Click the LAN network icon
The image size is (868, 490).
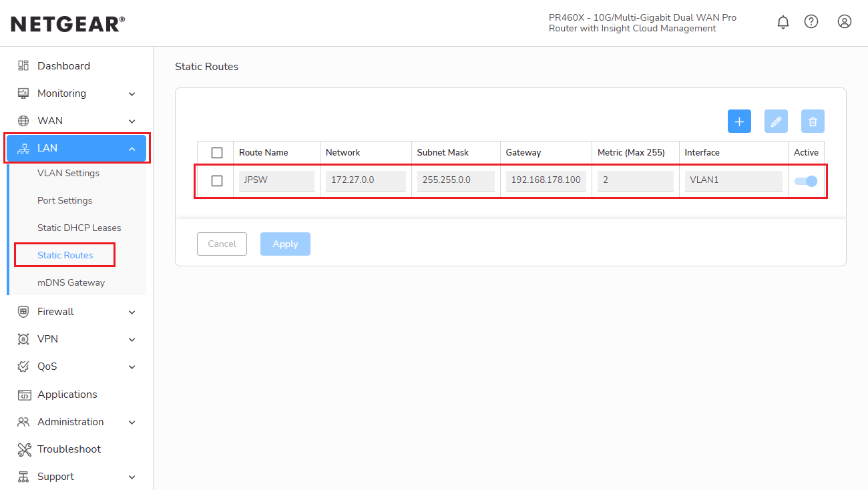click(24, 148)
